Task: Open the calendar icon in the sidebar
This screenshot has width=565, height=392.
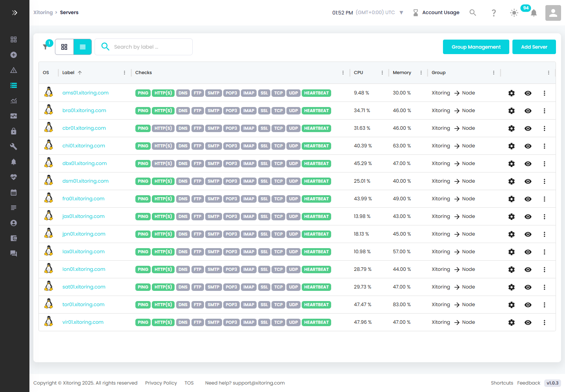Action: coord(14,192)
